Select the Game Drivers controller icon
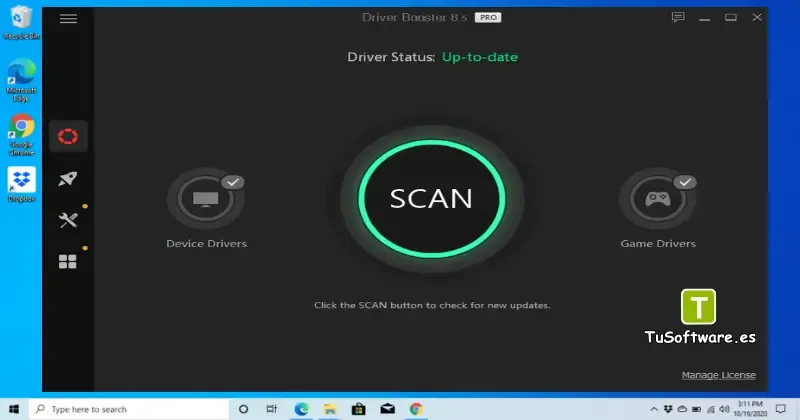The image size is (800, 420). pos(658,199)
